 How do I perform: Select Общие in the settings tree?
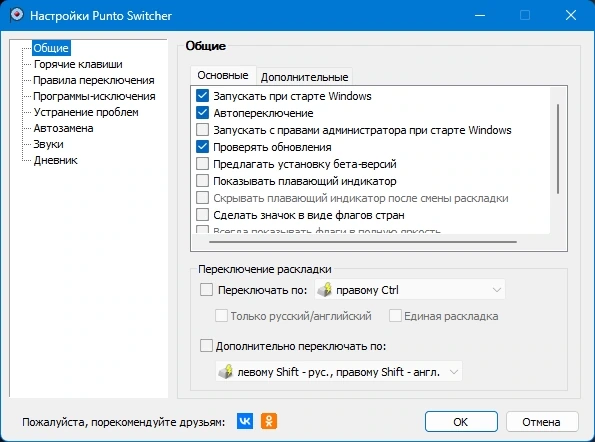tap(51, 48)
